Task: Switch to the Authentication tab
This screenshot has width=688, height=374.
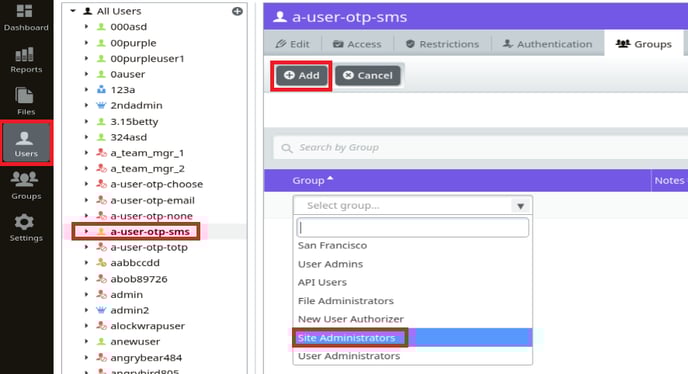Action: (x=548, y=44)
